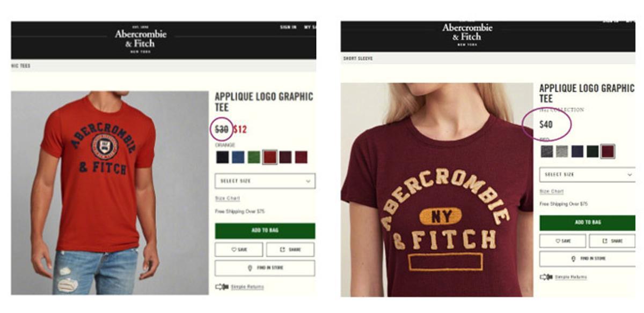Viewport: 644px width, 313px height.
Task: Add the orange men's tee to bag
Action: [x=265, y=230]
